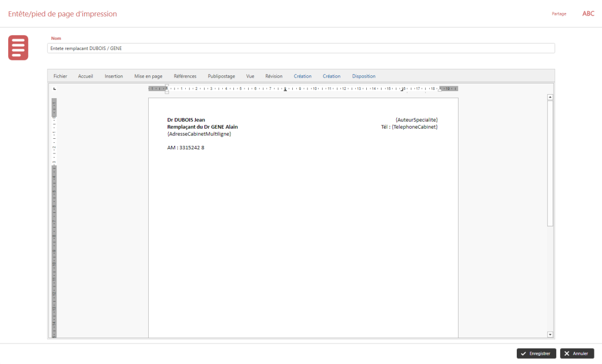The image size is (602, 364).
Task: Select the Vue tab
Action: 250,76
